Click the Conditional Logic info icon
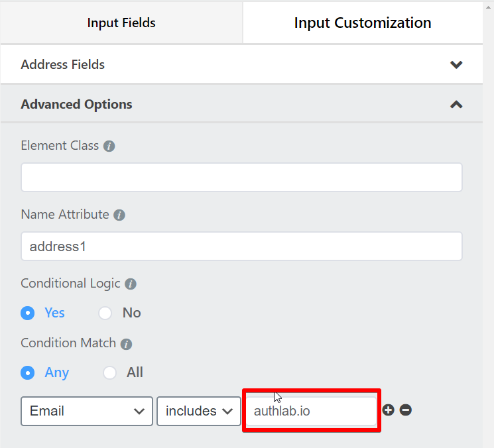 tap(131, 284)
